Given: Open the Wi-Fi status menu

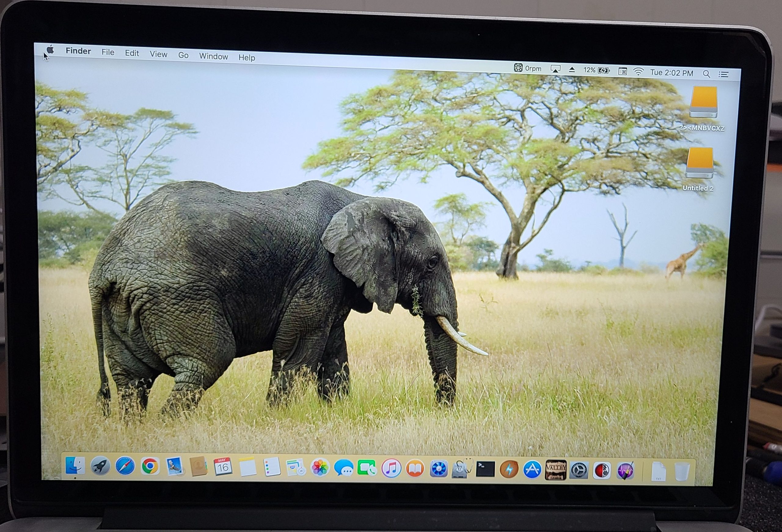Looking at the screenshot, I should (x=638, y=72).
